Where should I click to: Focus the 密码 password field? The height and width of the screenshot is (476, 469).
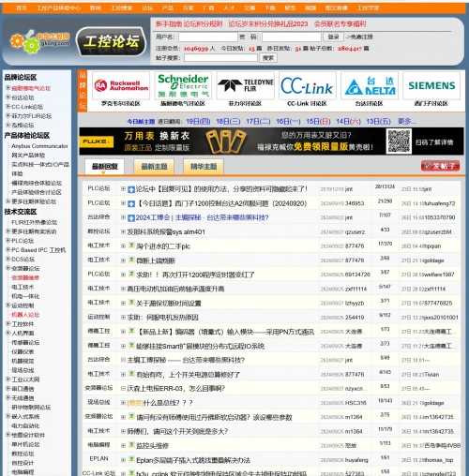point(292,37)
